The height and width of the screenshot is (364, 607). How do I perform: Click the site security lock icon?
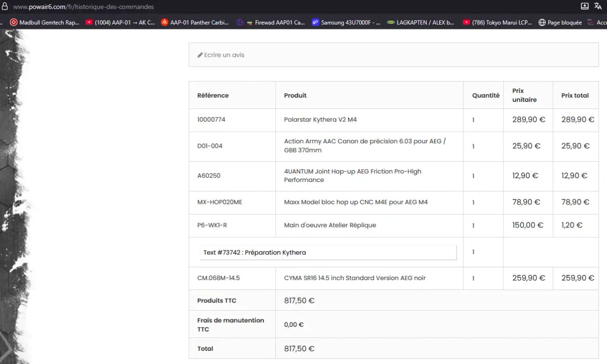[5, 7]
